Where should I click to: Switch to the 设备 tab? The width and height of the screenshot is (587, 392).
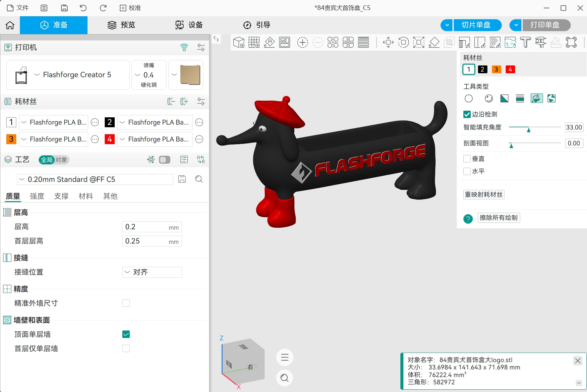pos(189,25)
